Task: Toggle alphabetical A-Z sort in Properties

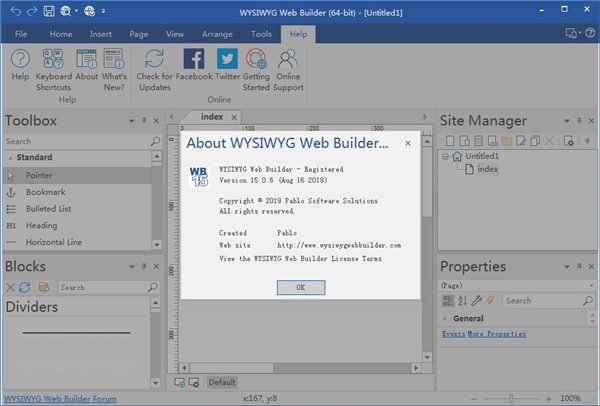Action: (463, 300)
